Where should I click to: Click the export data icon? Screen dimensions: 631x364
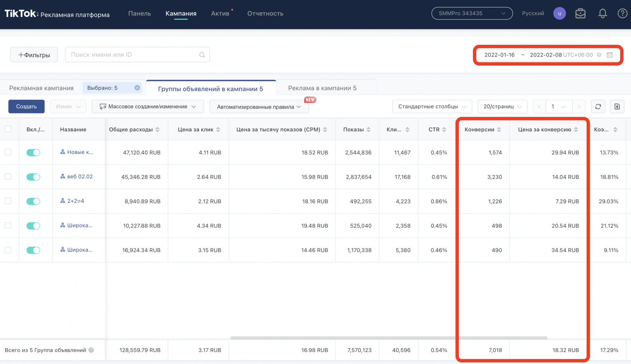click(x=617, y=107)
